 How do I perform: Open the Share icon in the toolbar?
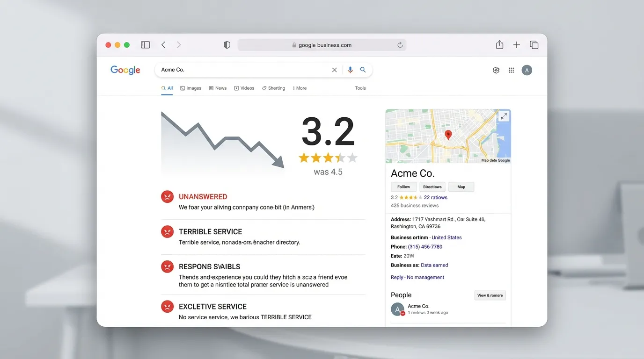[x=499, y=45]
